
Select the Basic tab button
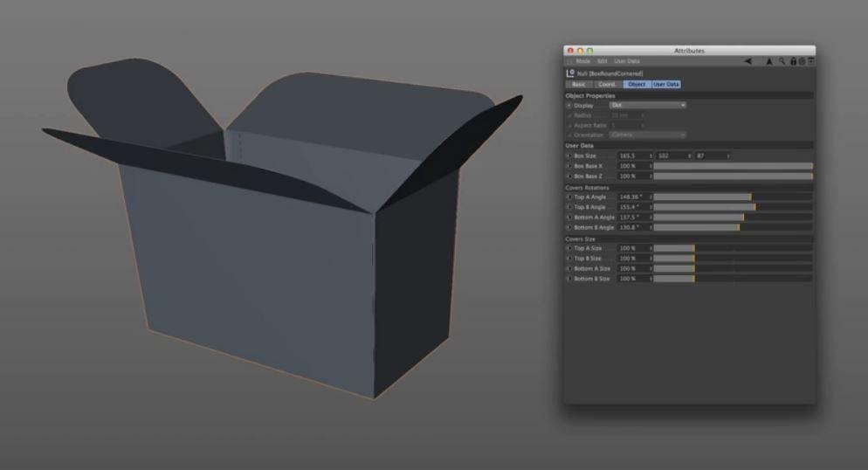(579, 84)
